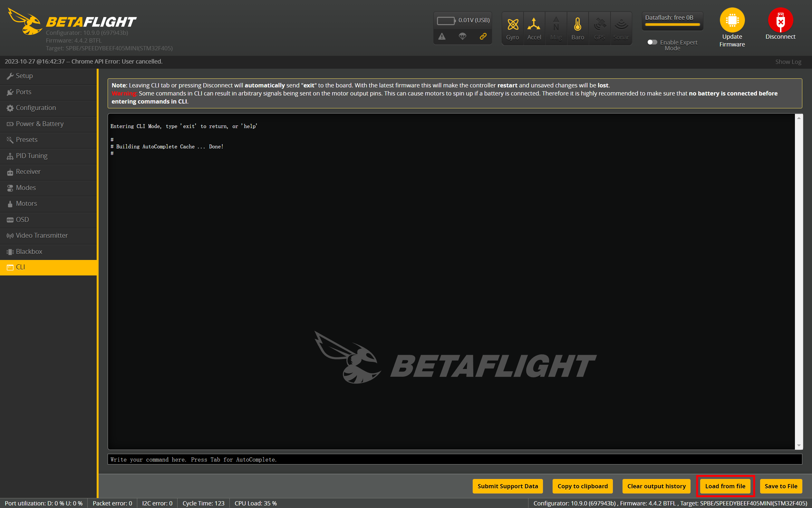
Task: Click the 'I2C error: 0' status text
Action: tap(157, 503)
